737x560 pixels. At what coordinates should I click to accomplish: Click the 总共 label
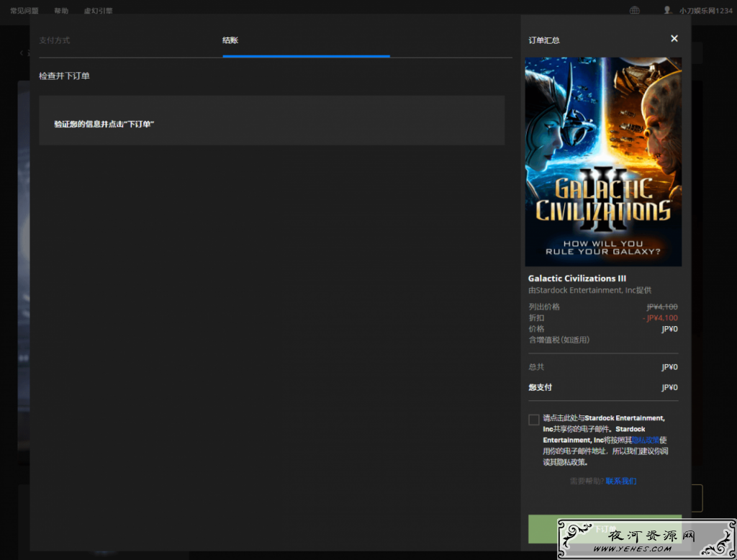click(536, 367)
